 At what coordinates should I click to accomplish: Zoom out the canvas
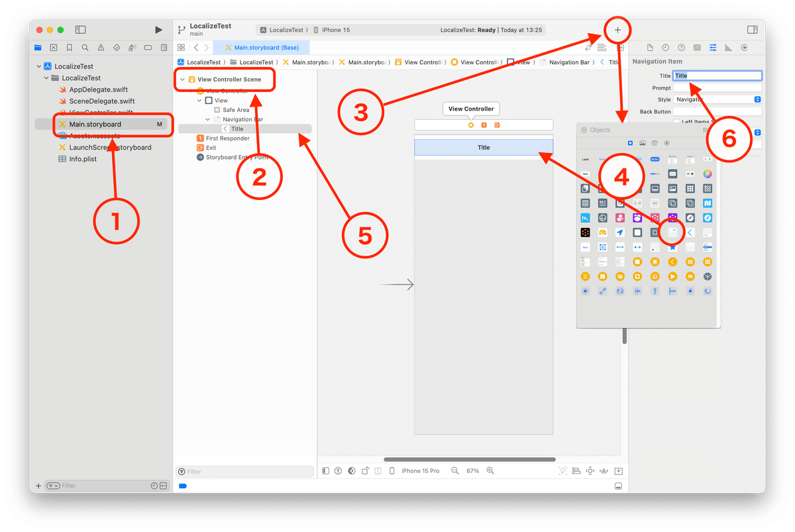454,471
